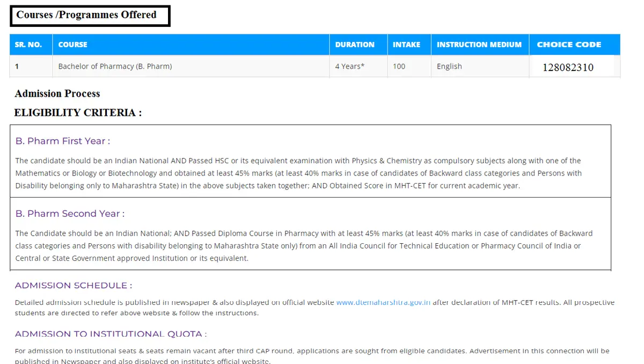644x364 pixels.
Task: Click the paragraph about seats vacant after third CAP round
Action: click(x=312, y=356)
